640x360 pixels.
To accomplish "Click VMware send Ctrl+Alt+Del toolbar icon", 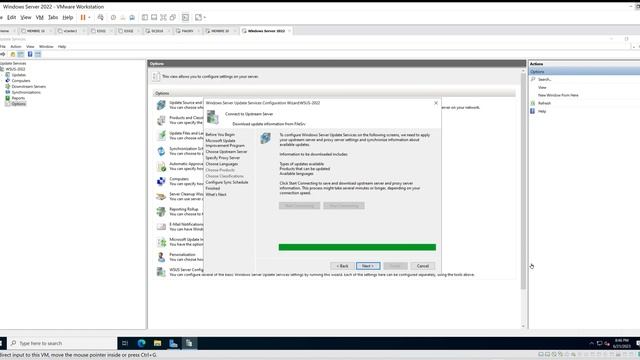I will [100, 18].
